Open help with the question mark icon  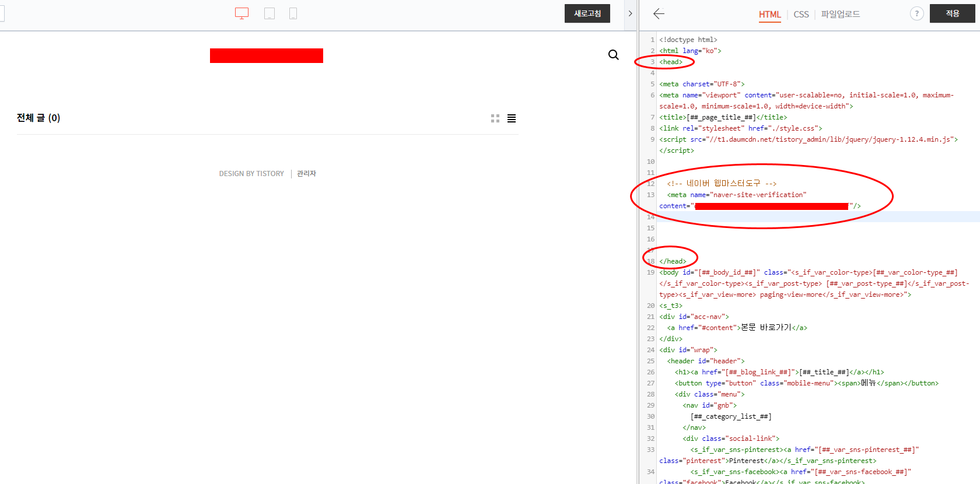tap(917, 13)
